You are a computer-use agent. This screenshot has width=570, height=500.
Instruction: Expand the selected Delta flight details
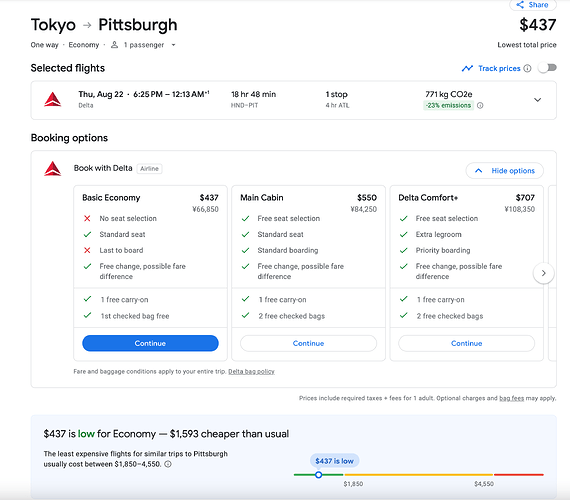coord(537,100)
